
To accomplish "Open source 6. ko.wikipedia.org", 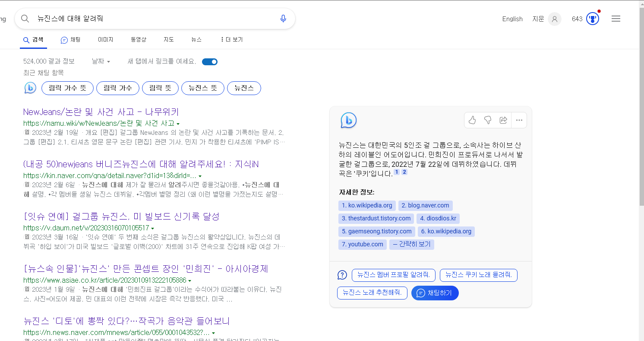I will (x=446, y=231).
